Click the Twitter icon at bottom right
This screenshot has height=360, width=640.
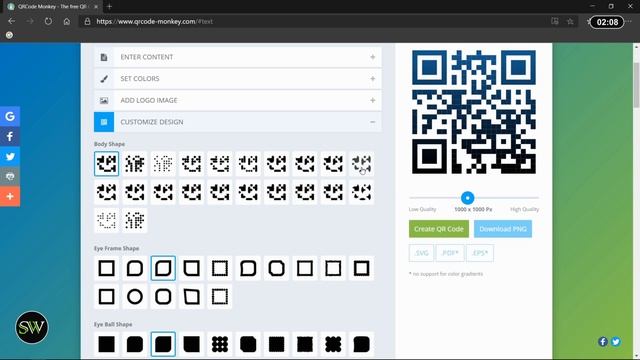[616, 342]
